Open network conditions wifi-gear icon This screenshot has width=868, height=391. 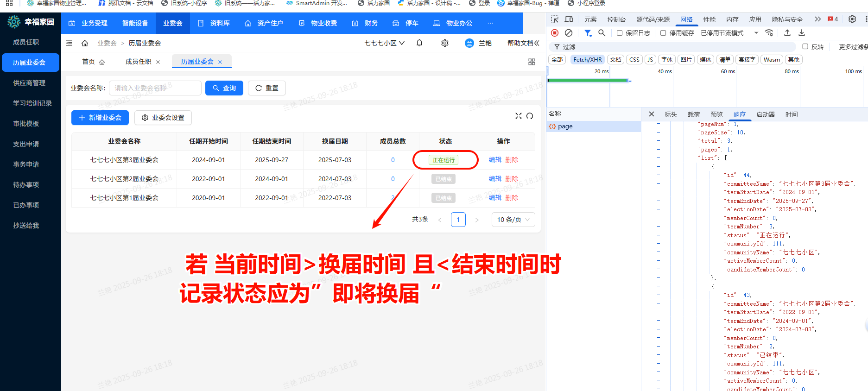[769, 33]
